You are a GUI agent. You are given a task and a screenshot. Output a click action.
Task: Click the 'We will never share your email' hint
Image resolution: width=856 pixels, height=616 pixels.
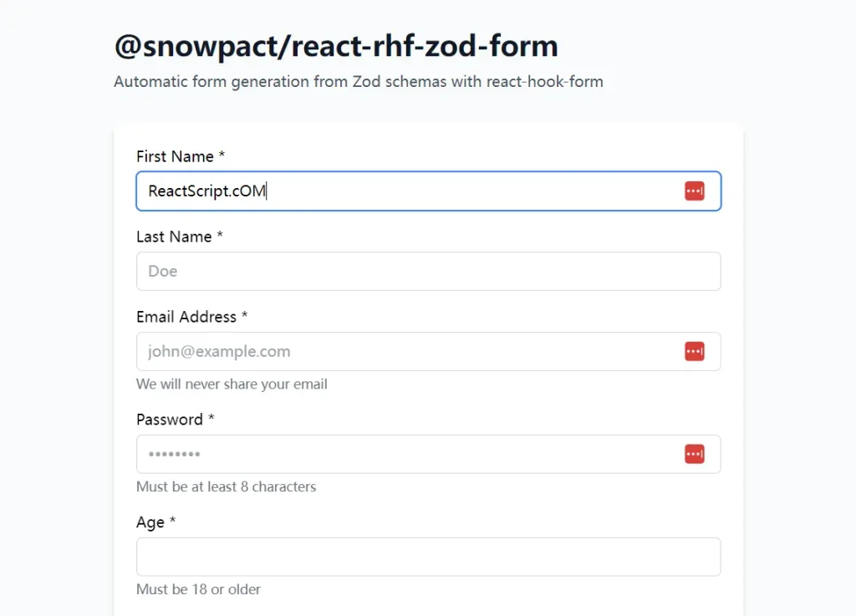231,384
